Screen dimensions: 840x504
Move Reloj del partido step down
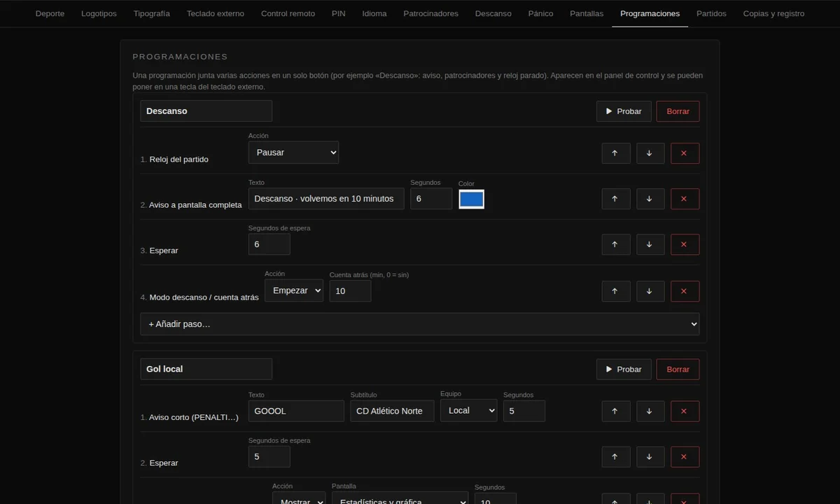pyautogui.click(x=650, y=153)
